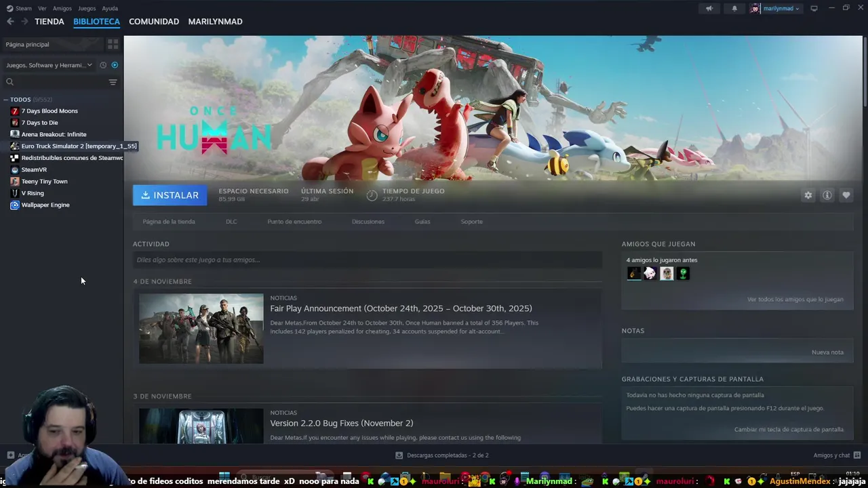
Task: Open marilynmad account dropdown
Action: pos(781,9)
